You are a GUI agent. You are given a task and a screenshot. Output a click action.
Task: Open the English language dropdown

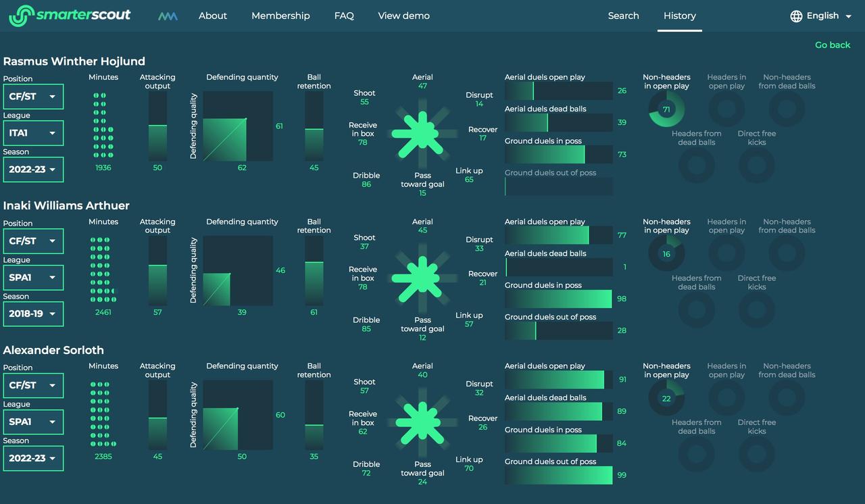point(821,16)
